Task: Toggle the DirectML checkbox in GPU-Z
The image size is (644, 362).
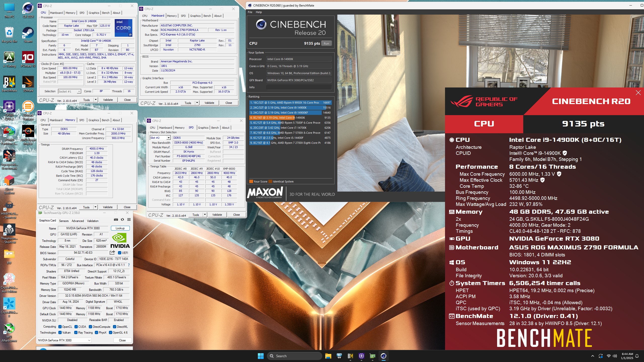Action: [x=114, y=327]
